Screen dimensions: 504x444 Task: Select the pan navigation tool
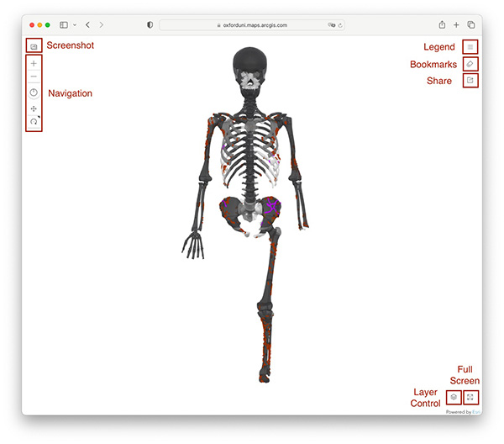tap(34, 108)
